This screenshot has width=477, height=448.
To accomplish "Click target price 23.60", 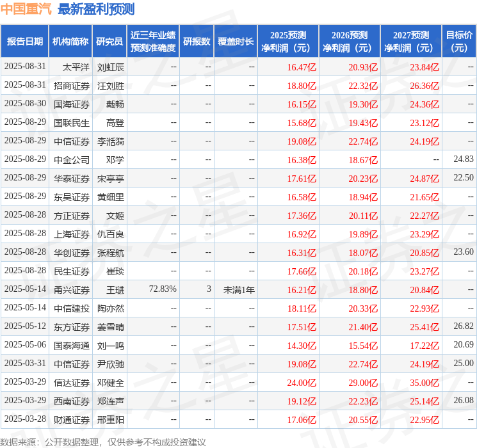I will click(x=464, y=252).
